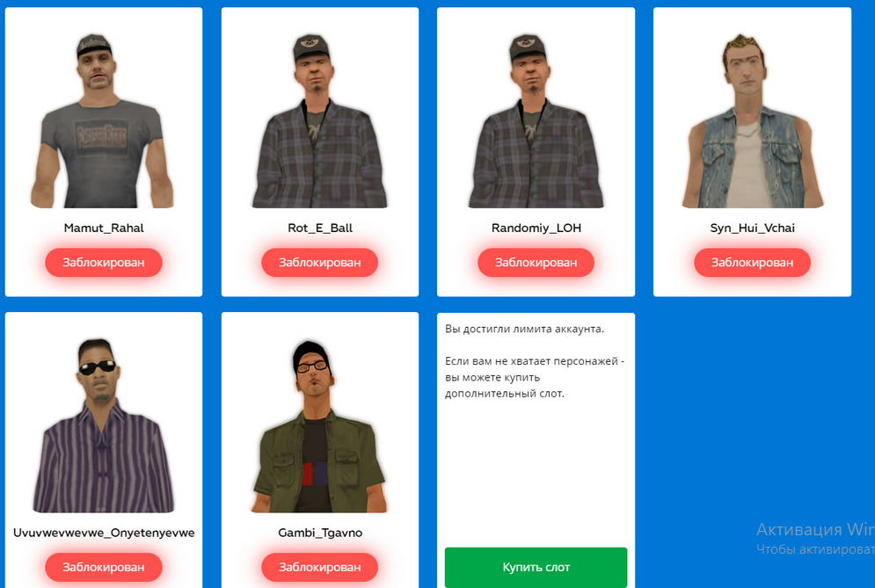Viewport: 875px width, 588px height.
Task: Click the Gambi_Tgavno character portrait
Action: 320,425
